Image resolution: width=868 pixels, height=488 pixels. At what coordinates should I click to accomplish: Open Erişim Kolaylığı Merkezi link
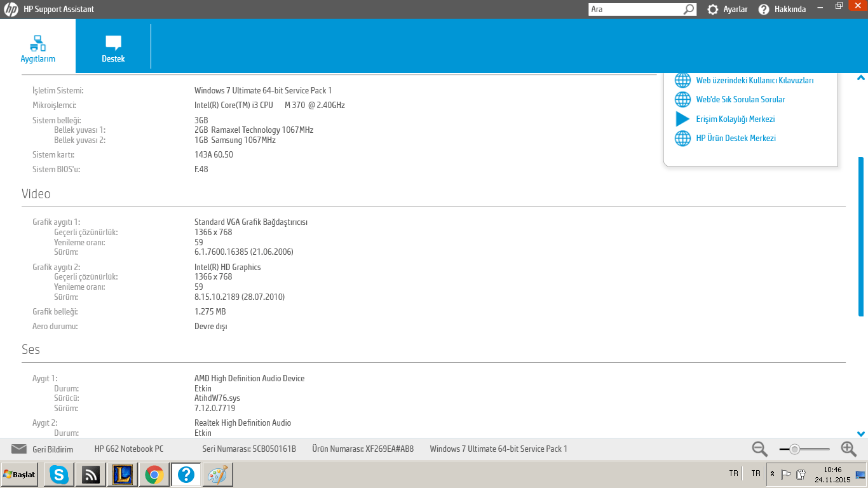tap(735, 119)
